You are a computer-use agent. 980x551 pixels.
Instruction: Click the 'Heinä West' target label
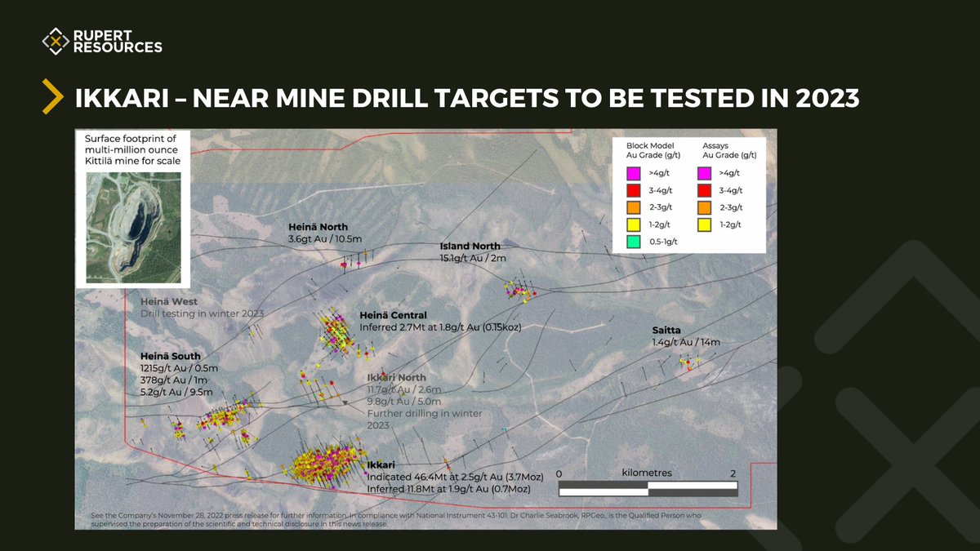(x=169, y=302)
